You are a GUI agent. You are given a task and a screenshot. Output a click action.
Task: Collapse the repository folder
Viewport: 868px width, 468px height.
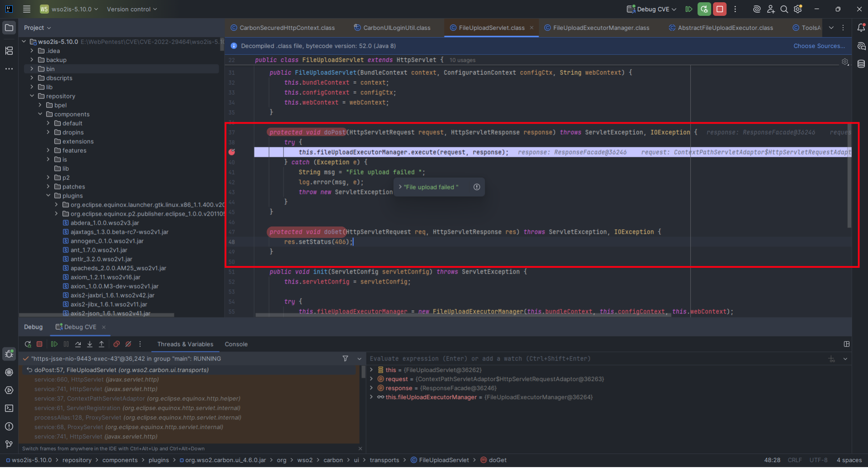(x=31, y=96)
